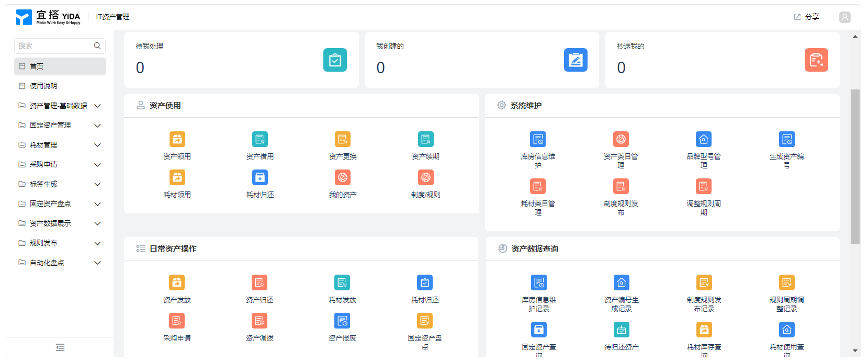This screenshot has height=362, width=868.
Task: Collapse the left sidebar using the bottom icon
Action: point(60,347)
